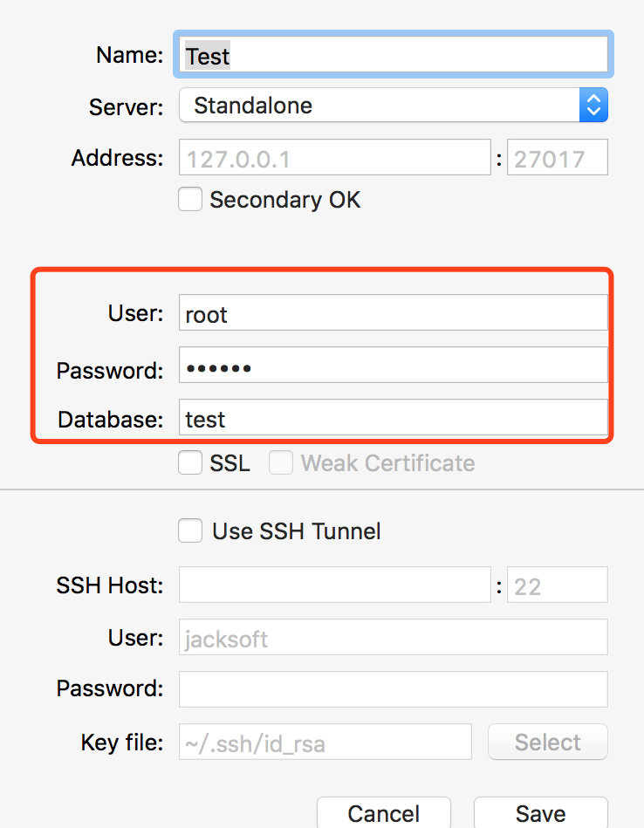Click the Cancel button
Screen dimensions: 644x828
pyautogui.click(x=384, y=813)
